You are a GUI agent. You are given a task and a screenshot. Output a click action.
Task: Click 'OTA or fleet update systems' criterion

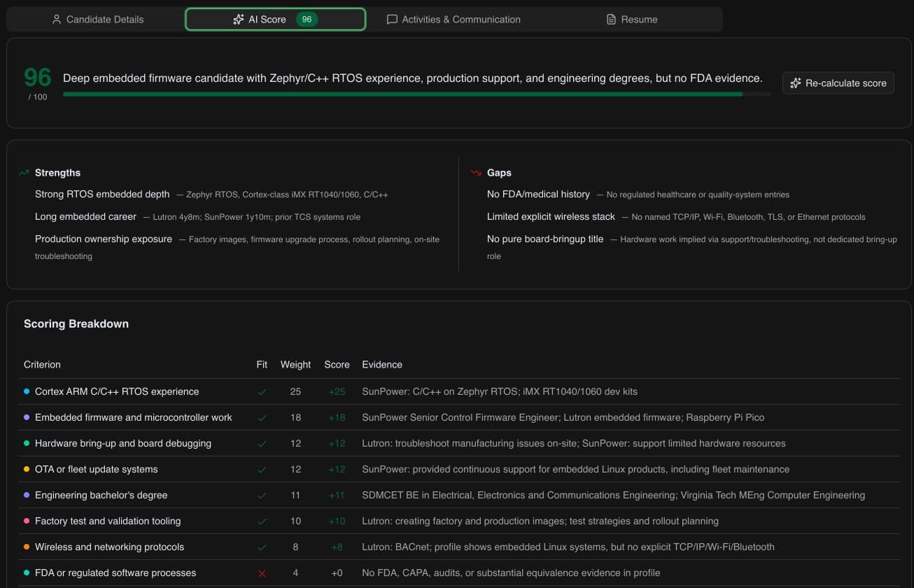(97, 470)
